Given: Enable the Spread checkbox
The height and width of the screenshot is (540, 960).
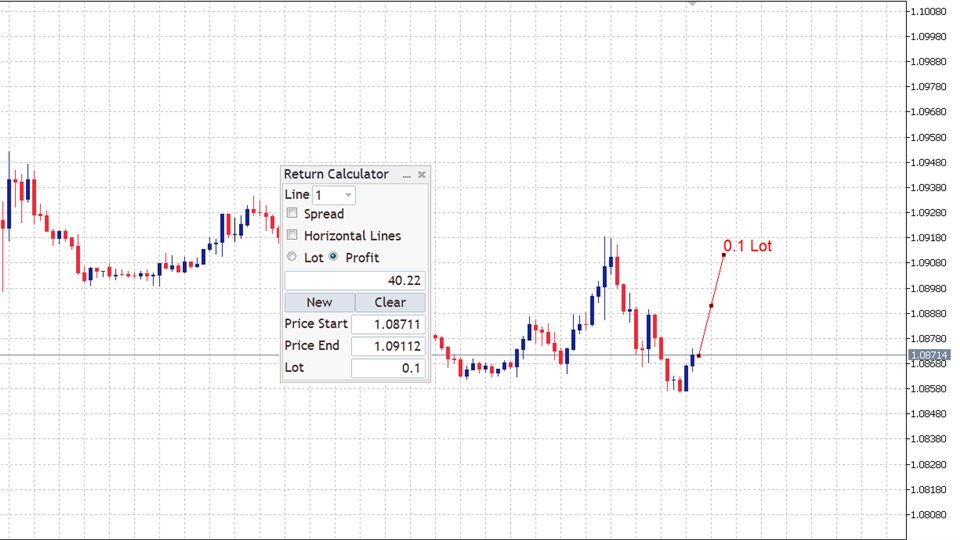Looking at the screenshot, I should [292, 213].
